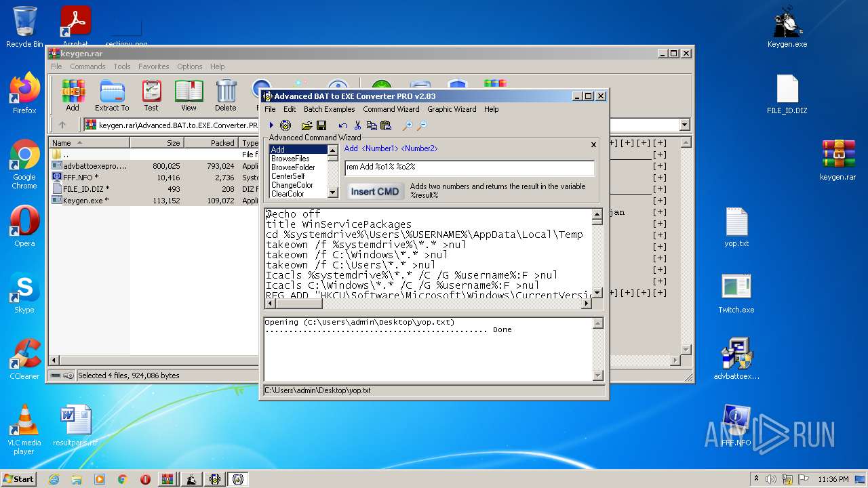Click the Windows Start button

(18, 479)
